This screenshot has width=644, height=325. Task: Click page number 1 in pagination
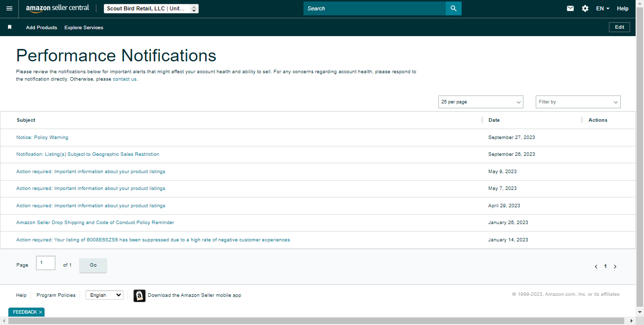tap(605, 267)
